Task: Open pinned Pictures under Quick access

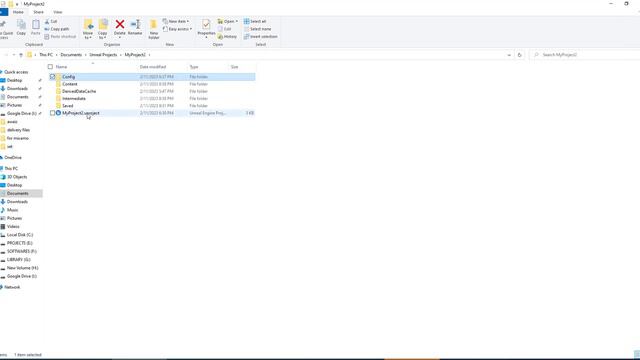Action: coord(14,105)
